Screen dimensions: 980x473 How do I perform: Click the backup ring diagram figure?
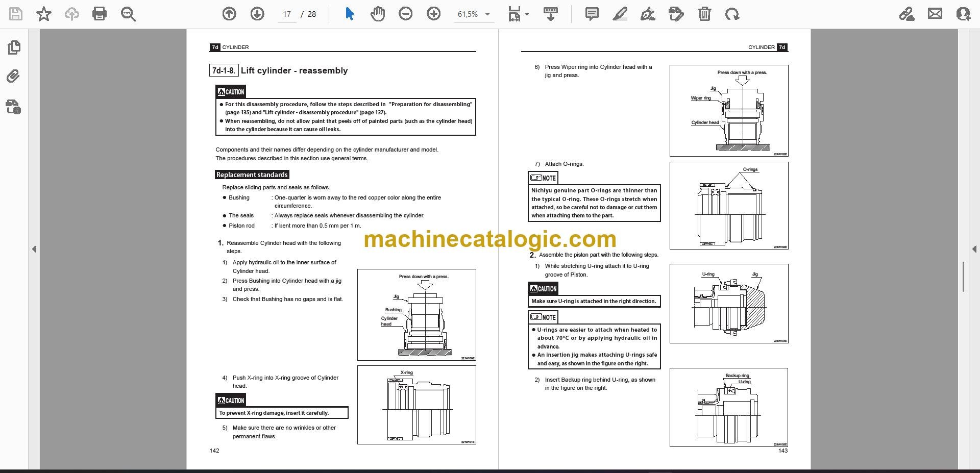[x=729, y=408]
